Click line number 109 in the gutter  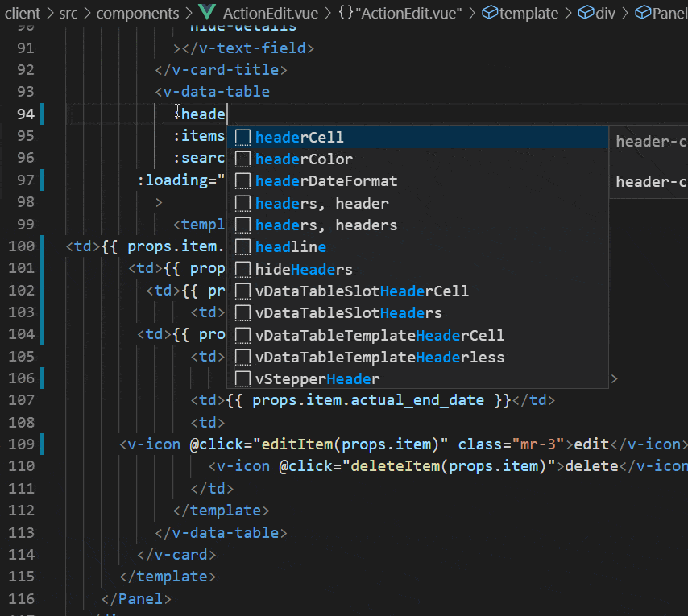point(21,444)
